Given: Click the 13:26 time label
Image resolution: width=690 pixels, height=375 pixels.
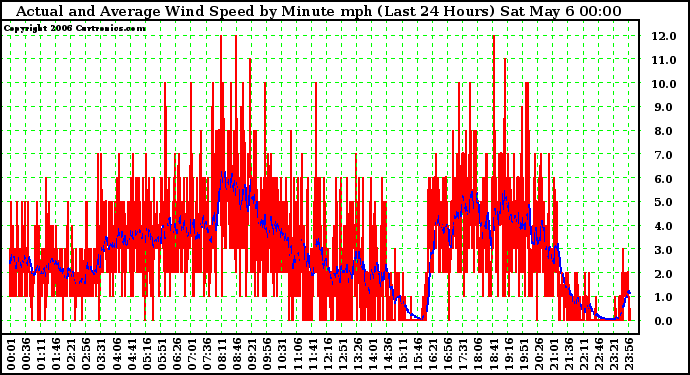Looking at the screenshot, I should 358,354.
